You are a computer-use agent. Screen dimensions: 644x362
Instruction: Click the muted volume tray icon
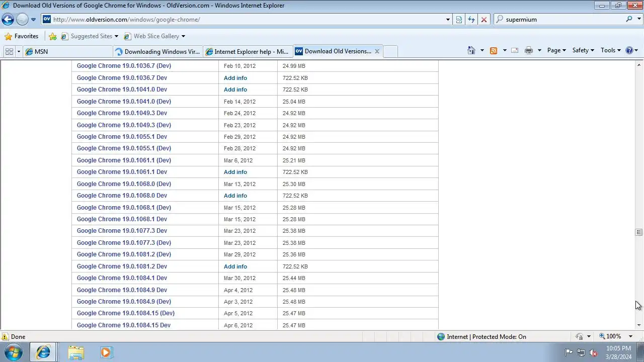(594, 352)
